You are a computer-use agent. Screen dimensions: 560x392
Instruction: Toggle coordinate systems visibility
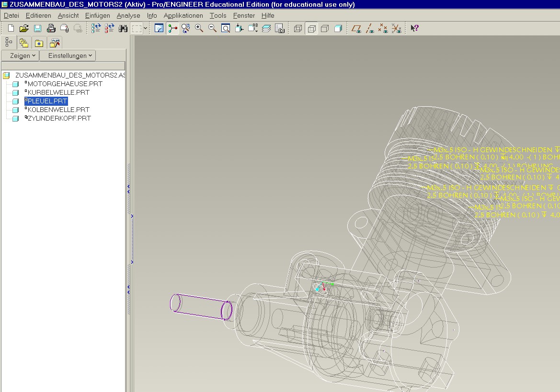[x=396, y=28]
